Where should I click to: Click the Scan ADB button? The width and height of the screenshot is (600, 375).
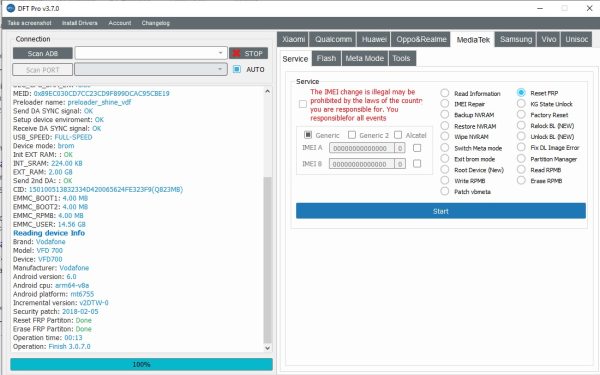pyautogui.click(x=42, y=53)
